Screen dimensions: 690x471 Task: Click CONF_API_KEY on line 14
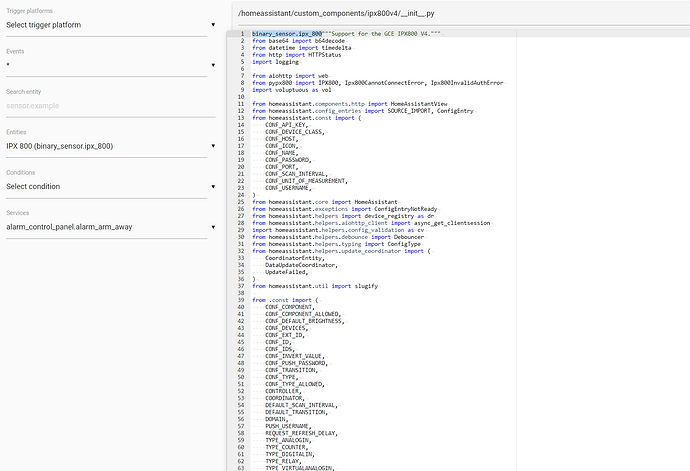(285, 125)
